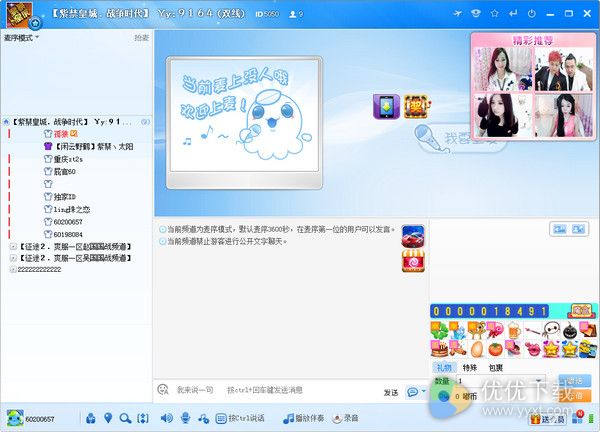The image size is (600, 432).
Task: Open the bottom-right recommended streamer thumbnail
Action: pyautogui.click(x=563, y=115)
